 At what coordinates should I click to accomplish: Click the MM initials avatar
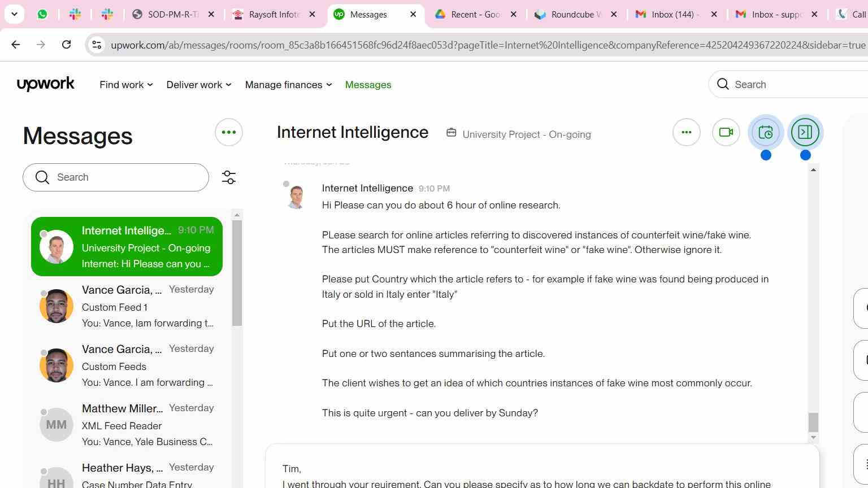pyautogui.click(x=57, y=425)
